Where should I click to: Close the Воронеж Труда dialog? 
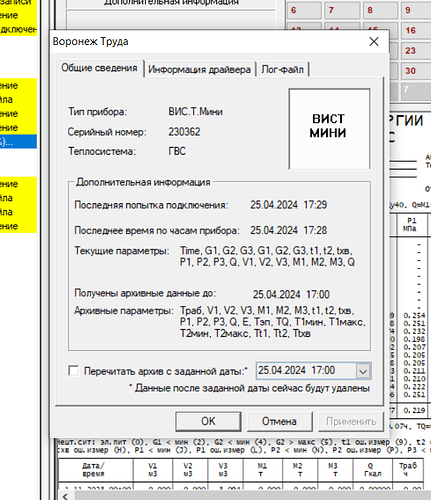pyautogui.click(x=374, y=41)
